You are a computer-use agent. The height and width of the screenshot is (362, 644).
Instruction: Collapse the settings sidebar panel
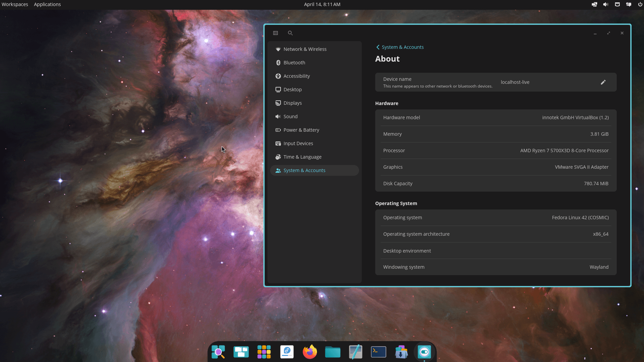276,33
